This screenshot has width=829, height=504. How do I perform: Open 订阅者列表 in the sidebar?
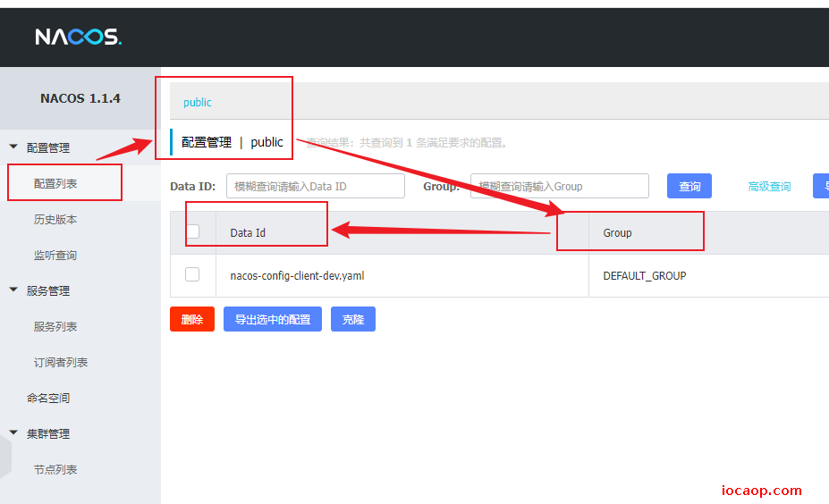61,363
